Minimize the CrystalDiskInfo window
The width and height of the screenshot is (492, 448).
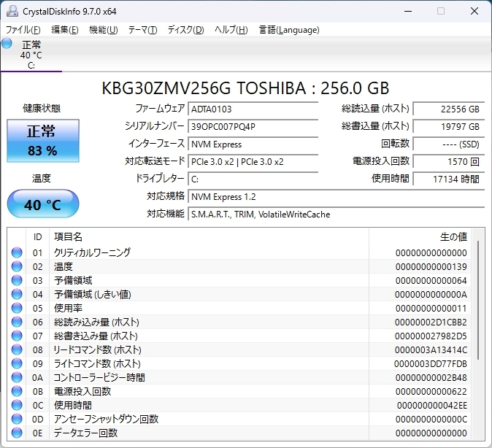tap(408, 11)
